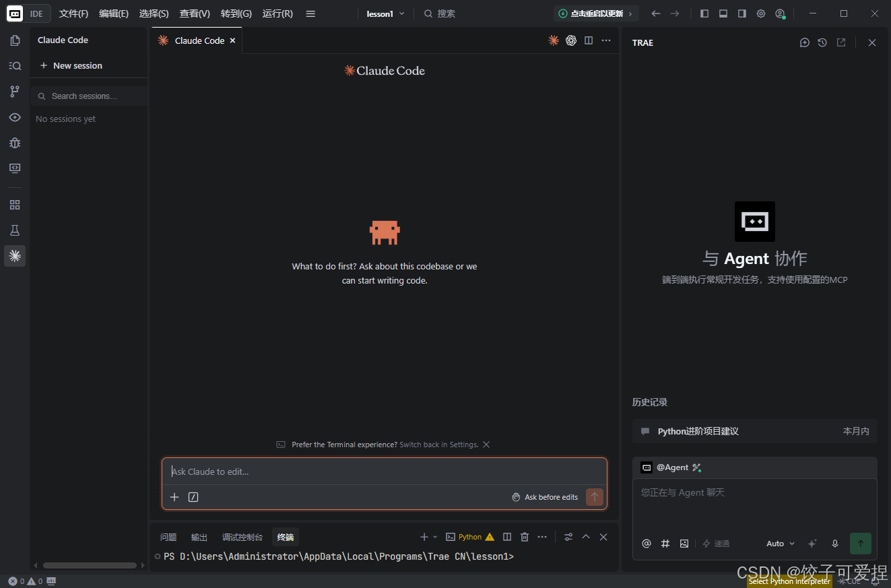Switch to the 输出 panel tab
This screenshot has height=588, width=891.
click(x=199, y=537)
